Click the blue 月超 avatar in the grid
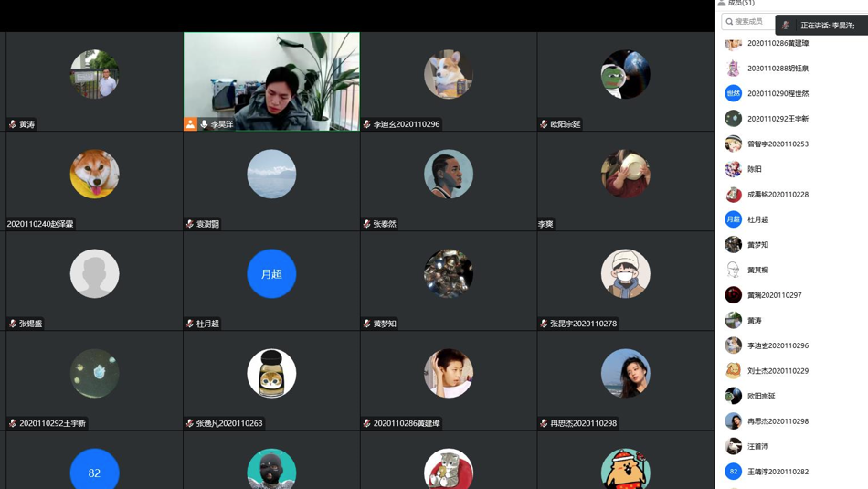 (x=271, y=273)
